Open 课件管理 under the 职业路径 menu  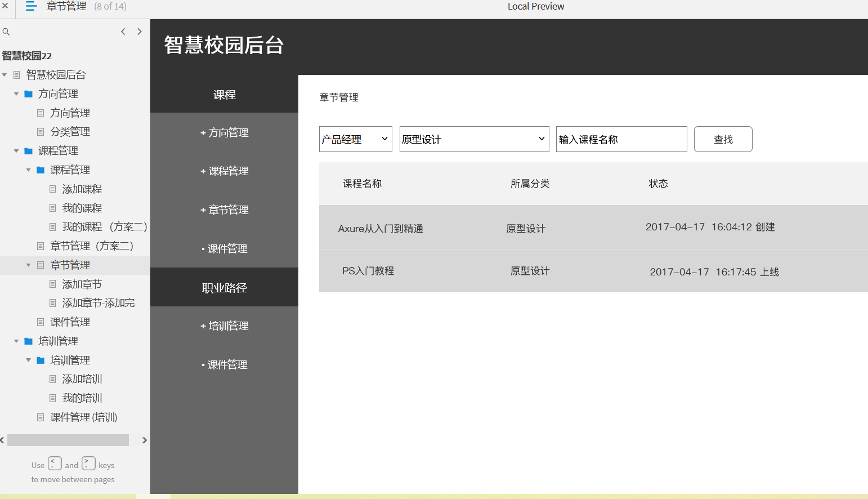tap(224, 365)
